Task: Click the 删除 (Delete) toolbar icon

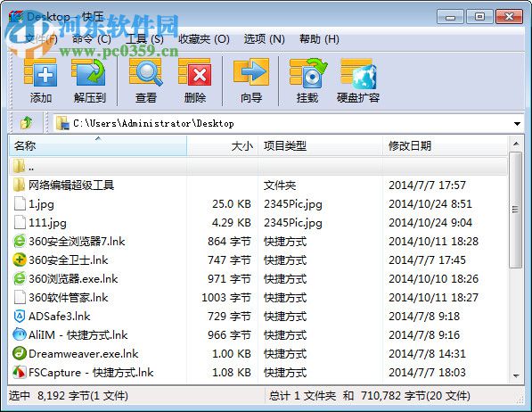Action: pos(195,72)
